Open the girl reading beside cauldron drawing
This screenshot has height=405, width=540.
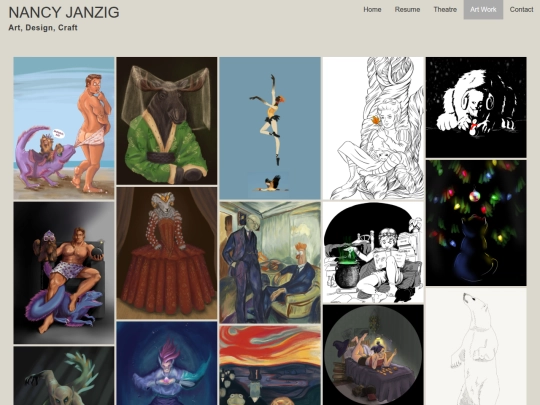pos(373,252)
